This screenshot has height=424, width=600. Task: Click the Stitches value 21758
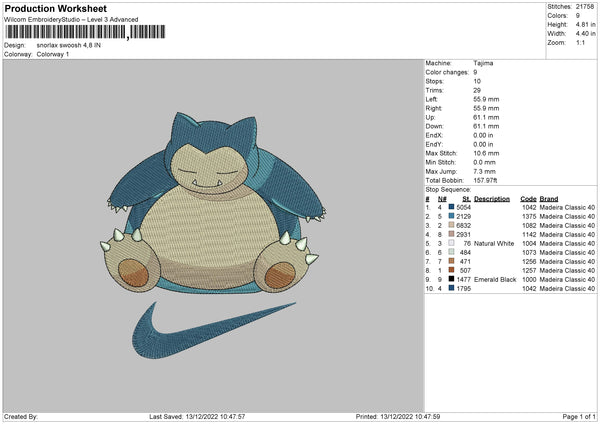click(x=585, y=7)
